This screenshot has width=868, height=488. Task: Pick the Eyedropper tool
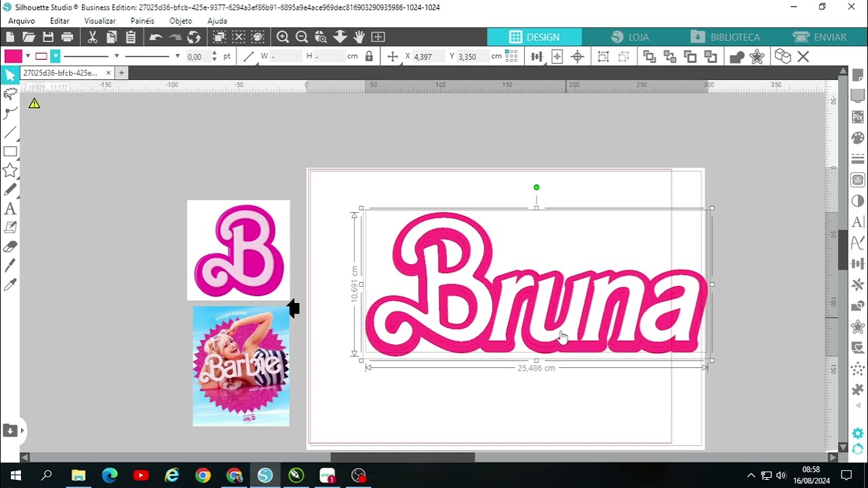10,285
